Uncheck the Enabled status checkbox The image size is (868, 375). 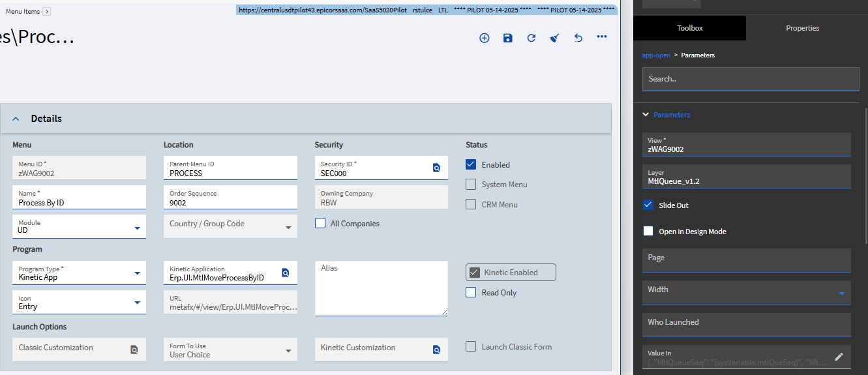(x=471, y=164)
